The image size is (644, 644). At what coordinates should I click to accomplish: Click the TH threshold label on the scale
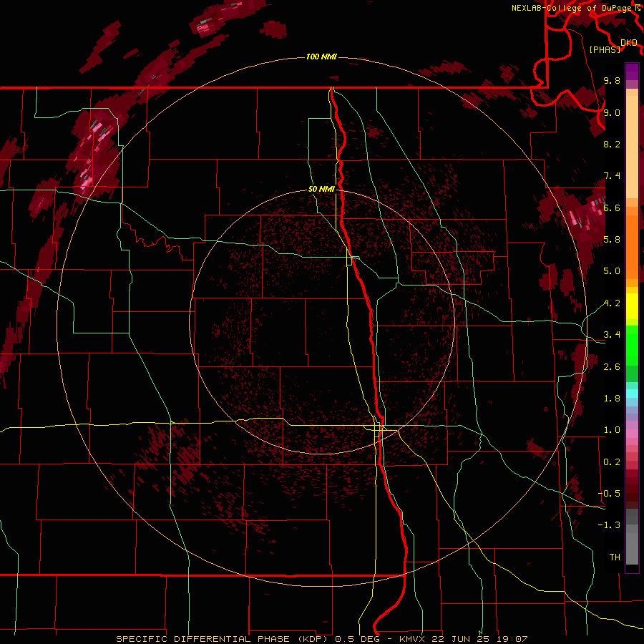coord(615,557)
